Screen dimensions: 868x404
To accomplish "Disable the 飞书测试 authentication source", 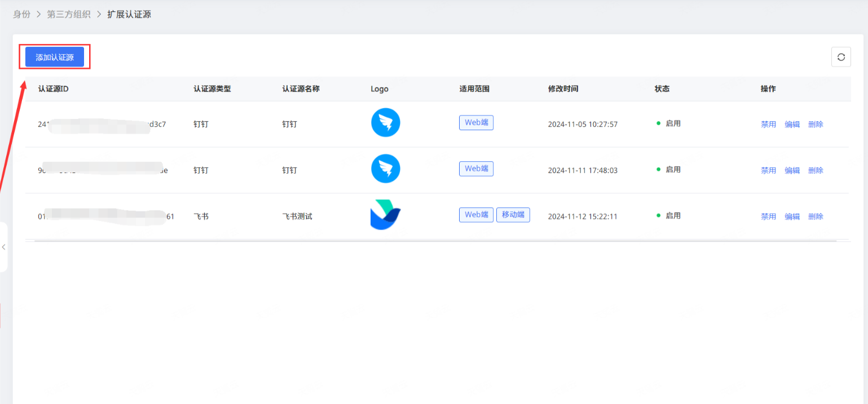I will (768, 216).
